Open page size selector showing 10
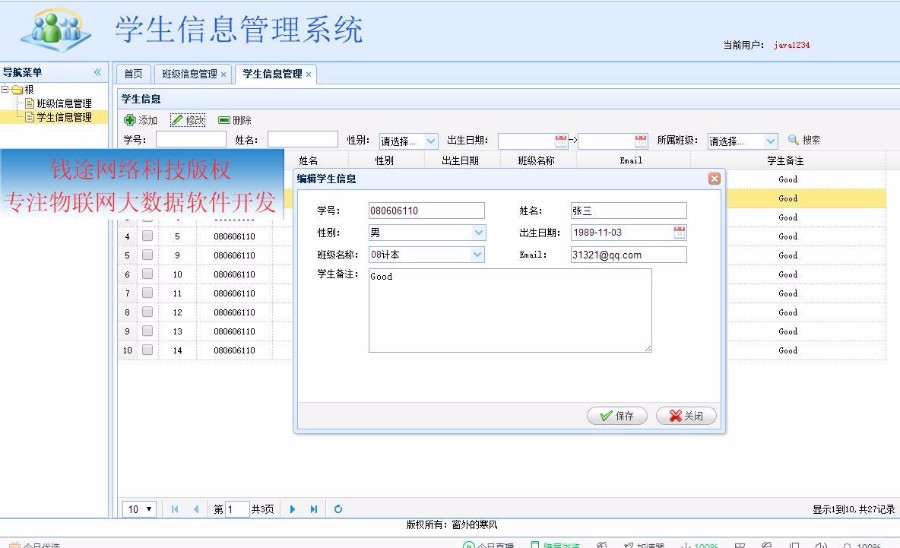This screenshot has width=900, height=548. 139,509
